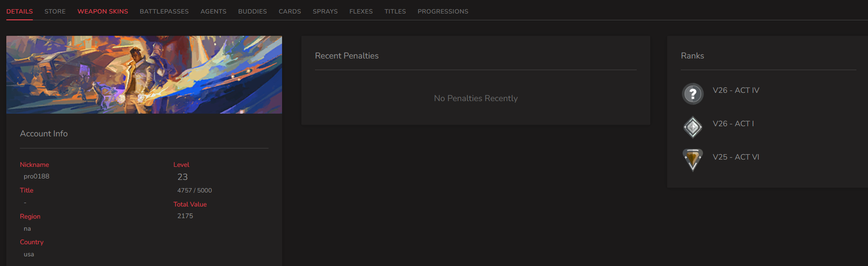
Task: Go to the Progressions tab
Action: (x=443, y=11)
